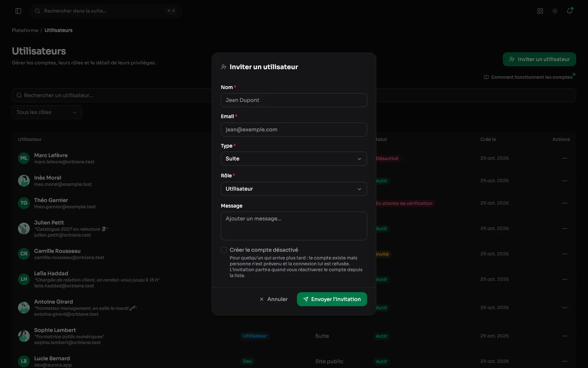Click the Message textarea
Screen dimensions: 588x368
tap(294, 226)
